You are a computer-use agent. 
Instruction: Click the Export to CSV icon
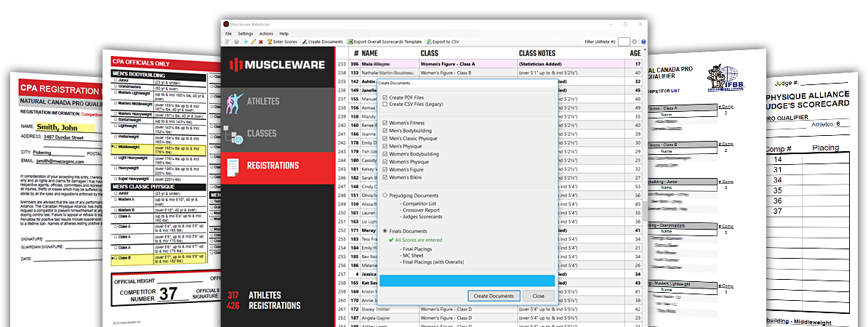pos(429,42)
